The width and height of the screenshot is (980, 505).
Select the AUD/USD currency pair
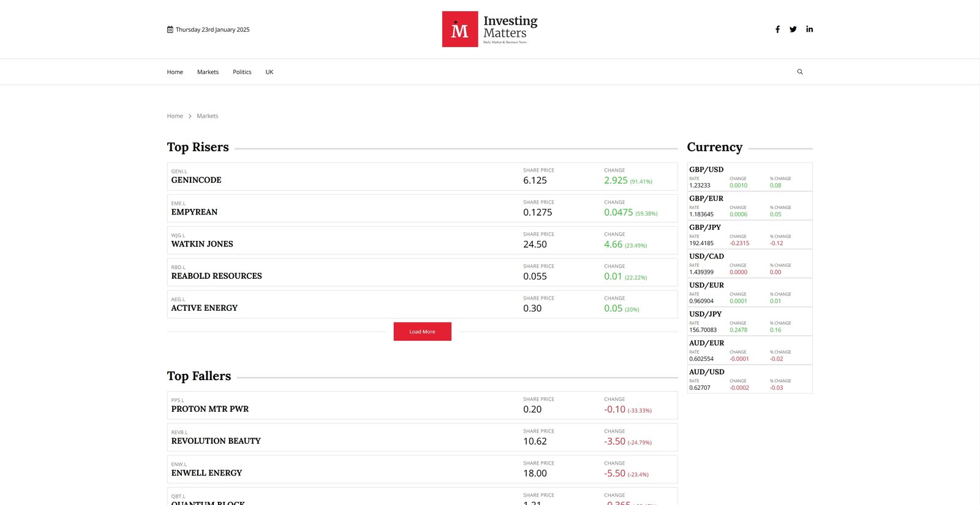(x=750, y=379)
